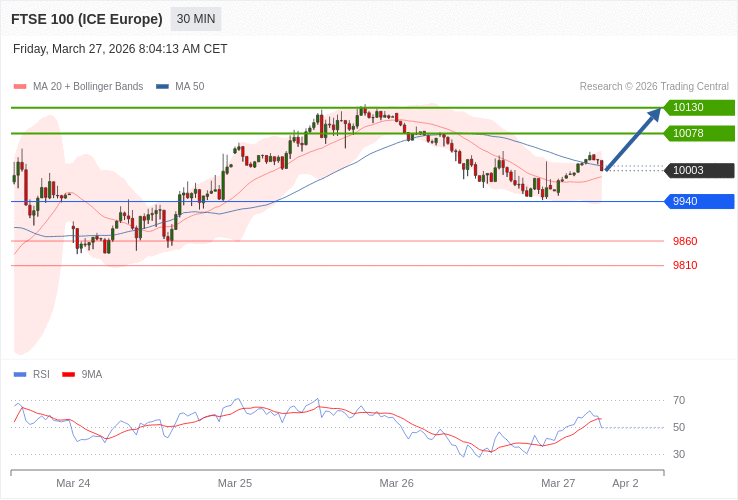Screen dimensions: 738x500
Task: Click the blue MA 50 legend swatch
Action: (162, 87)
